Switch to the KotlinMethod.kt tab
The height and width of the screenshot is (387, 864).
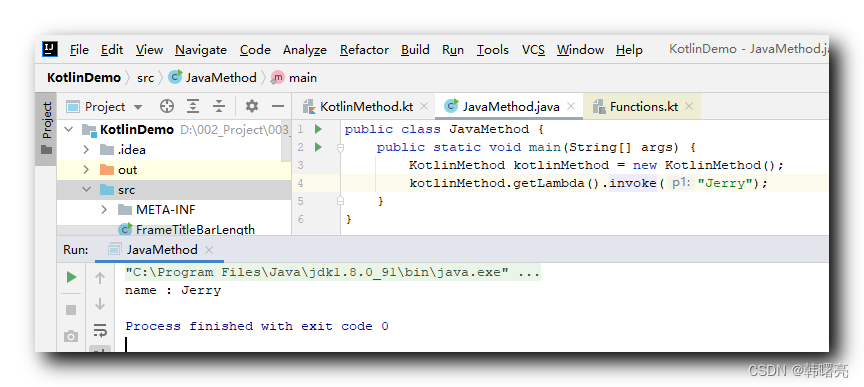click(x=359, y=106)
